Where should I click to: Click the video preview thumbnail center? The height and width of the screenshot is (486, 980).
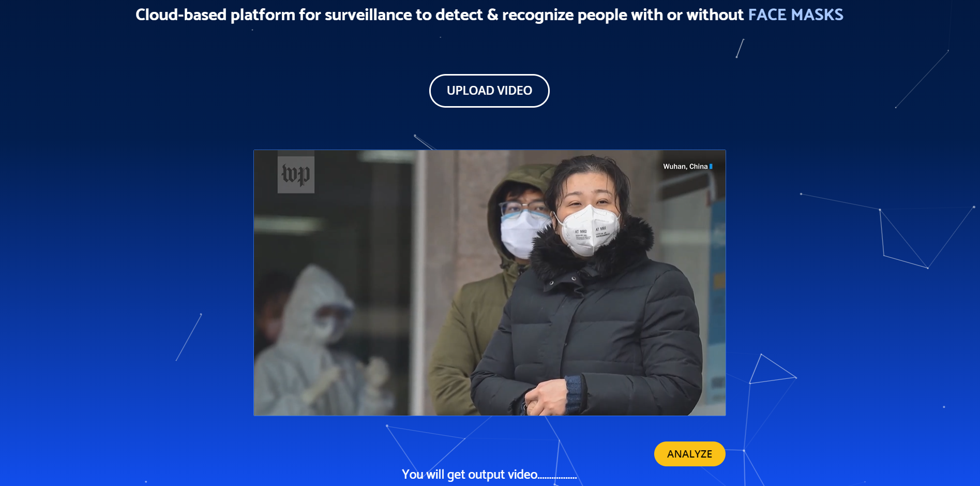[x=490, y=283]
